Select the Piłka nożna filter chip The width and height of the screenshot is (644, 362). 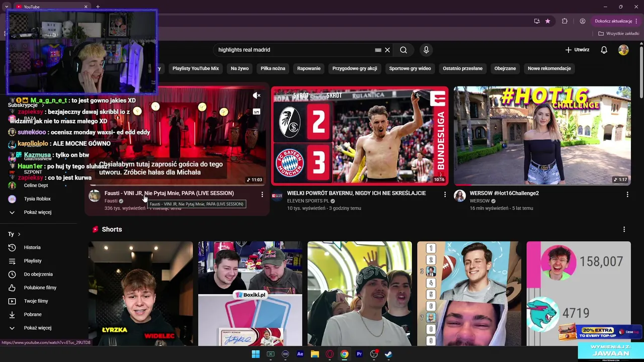coord(273,68)
